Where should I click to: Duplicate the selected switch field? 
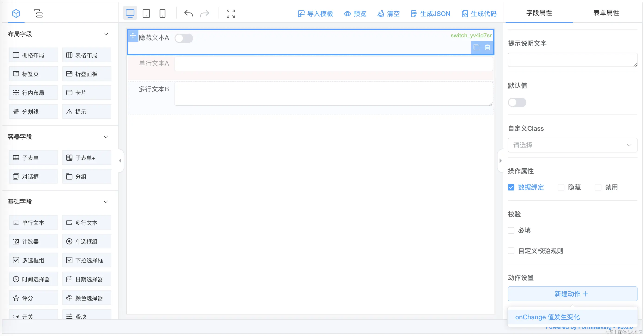(476, 48)
